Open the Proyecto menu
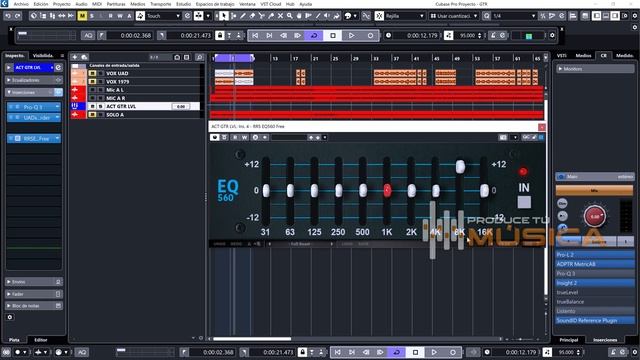 pos(62,4)
